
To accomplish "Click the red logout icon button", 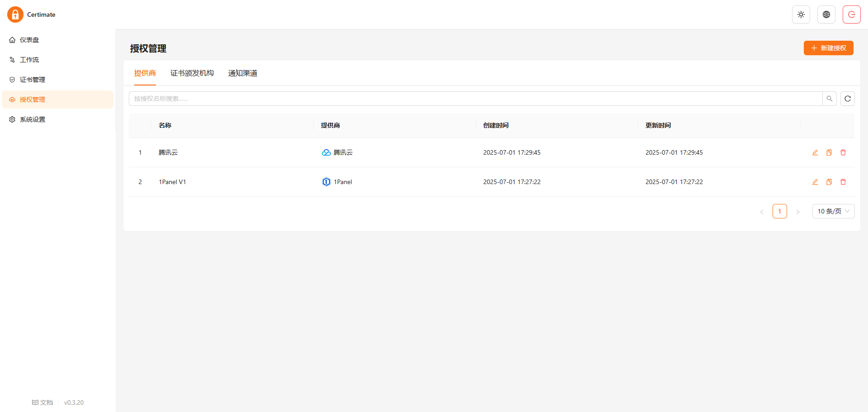I will click(852, 14).
